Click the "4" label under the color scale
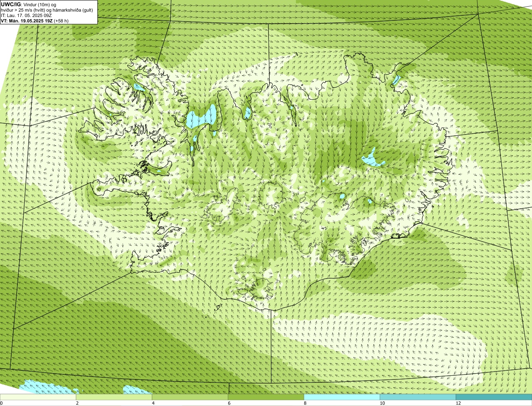 [x=153, y=403]
